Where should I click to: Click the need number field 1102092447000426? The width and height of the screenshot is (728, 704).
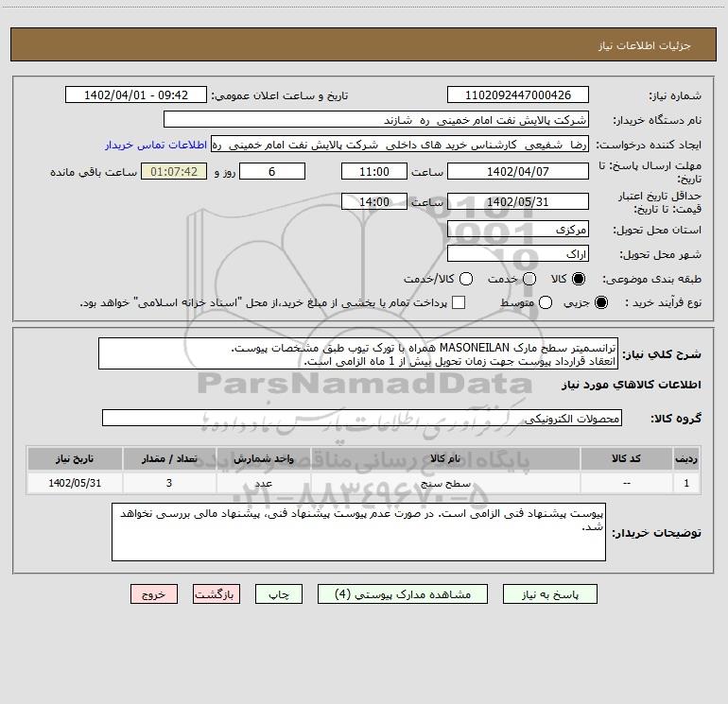pos(518,95)
